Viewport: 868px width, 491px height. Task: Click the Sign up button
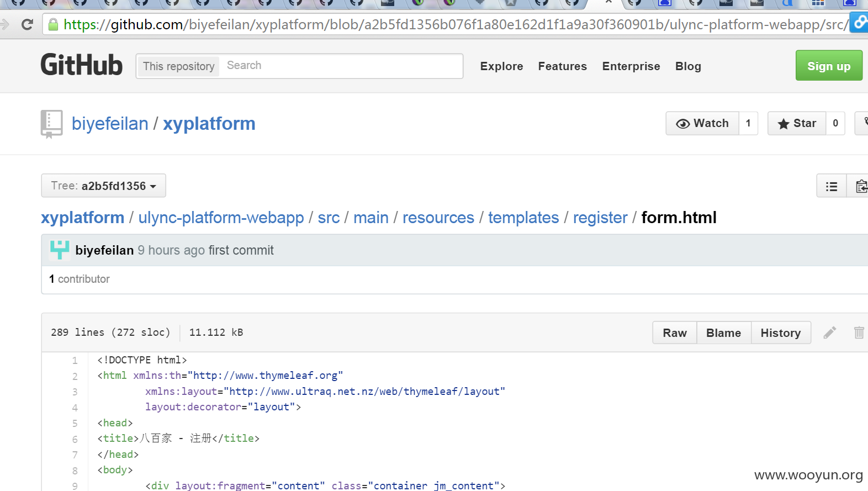point(829,66)
